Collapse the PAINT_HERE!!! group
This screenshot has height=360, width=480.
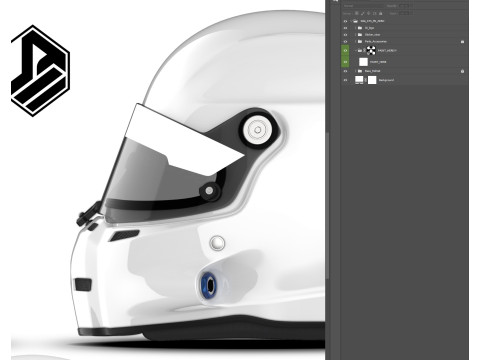[x=356, y=50]
